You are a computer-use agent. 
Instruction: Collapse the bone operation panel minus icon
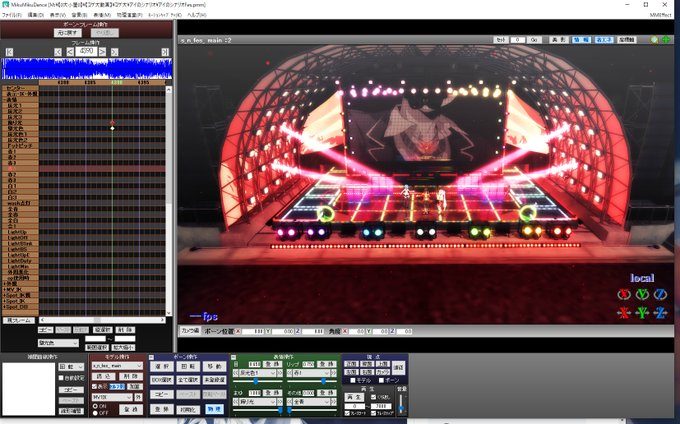pyautogui.click(x=151, y=357)
